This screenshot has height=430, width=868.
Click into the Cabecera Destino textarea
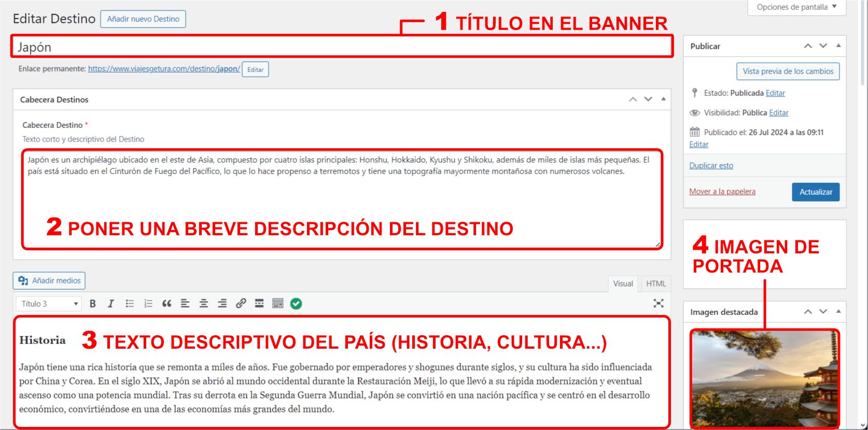click(342, 199)
